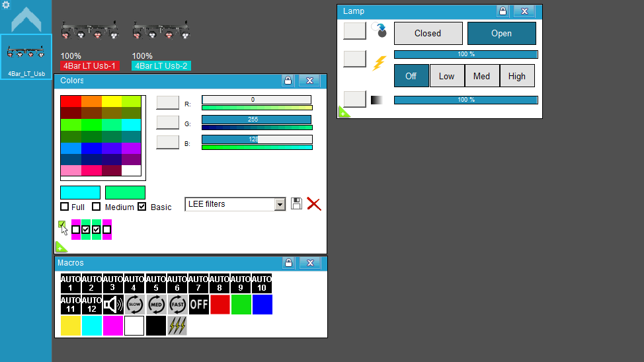Set shutter to Closed
Image resolution: width=644 pixels, height=362 pixels.
pyautogui.click(x=428, y=33)
